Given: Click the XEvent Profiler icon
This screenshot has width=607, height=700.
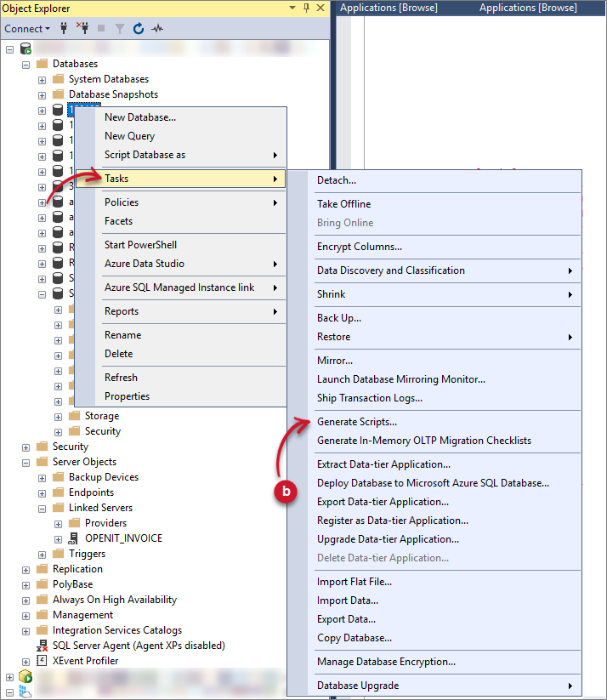Looking at the screenshot, I should (x=43, y=661).
